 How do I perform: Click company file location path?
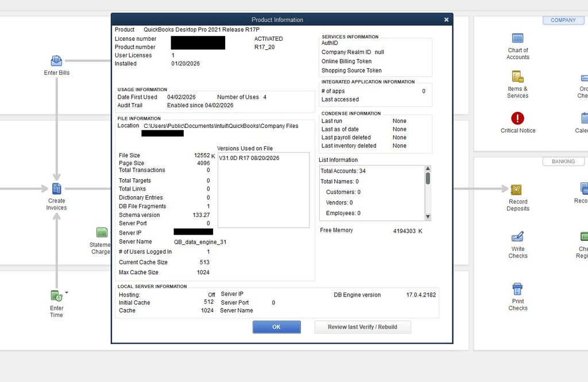(x=221, y=126)
